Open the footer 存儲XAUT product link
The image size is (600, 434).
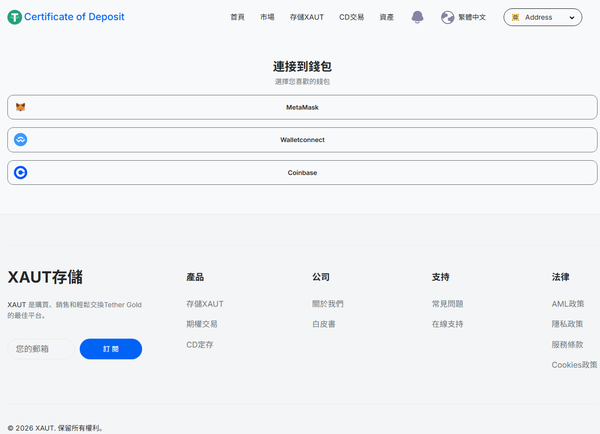click(205, 304)
